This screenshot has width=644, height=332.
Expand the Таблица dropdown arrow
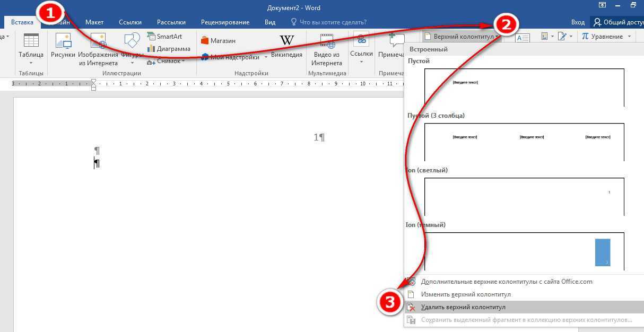click(x=31, y=63)
